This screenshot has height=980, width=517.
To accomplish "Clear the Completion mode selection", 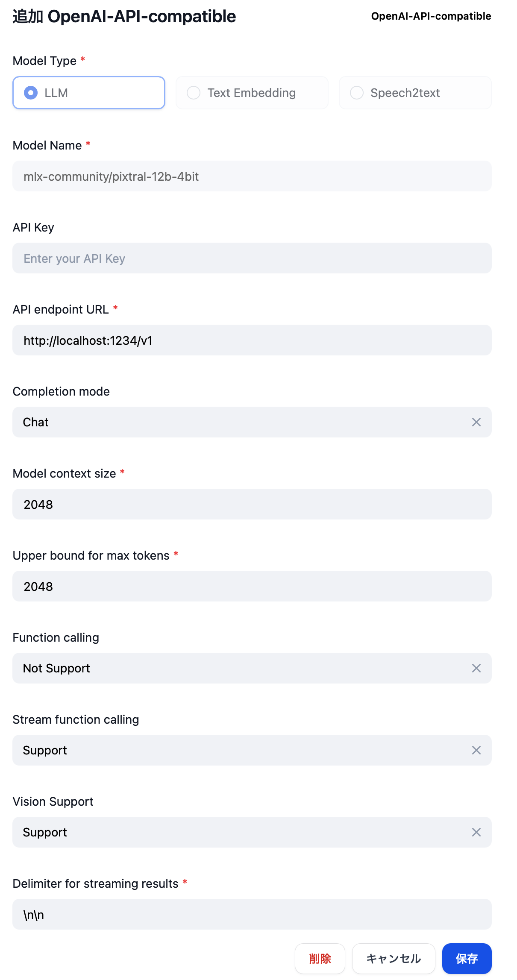I will pyautogui.click(x=476, y=422).
